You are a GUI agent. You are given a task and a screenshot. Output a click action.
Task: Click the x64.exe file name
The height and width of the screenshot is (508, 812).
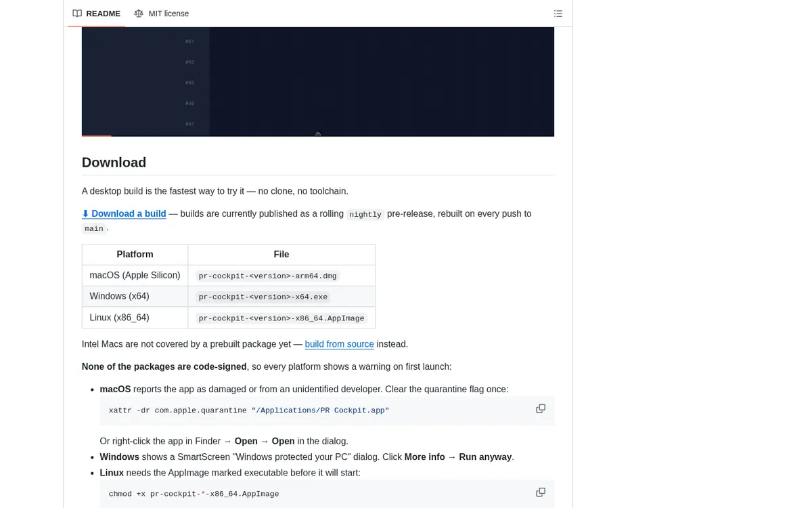[263, 297]
